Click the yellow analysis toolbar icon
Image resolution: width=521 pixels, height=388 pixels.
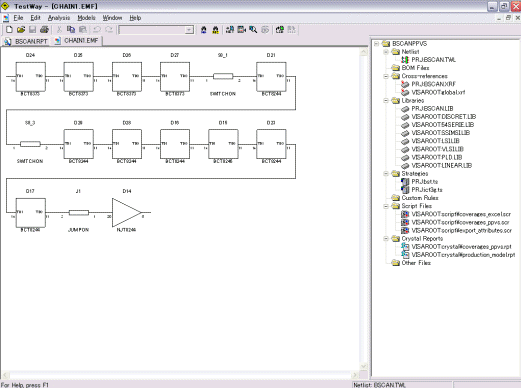pyautogui.click(x=215, y=30)
